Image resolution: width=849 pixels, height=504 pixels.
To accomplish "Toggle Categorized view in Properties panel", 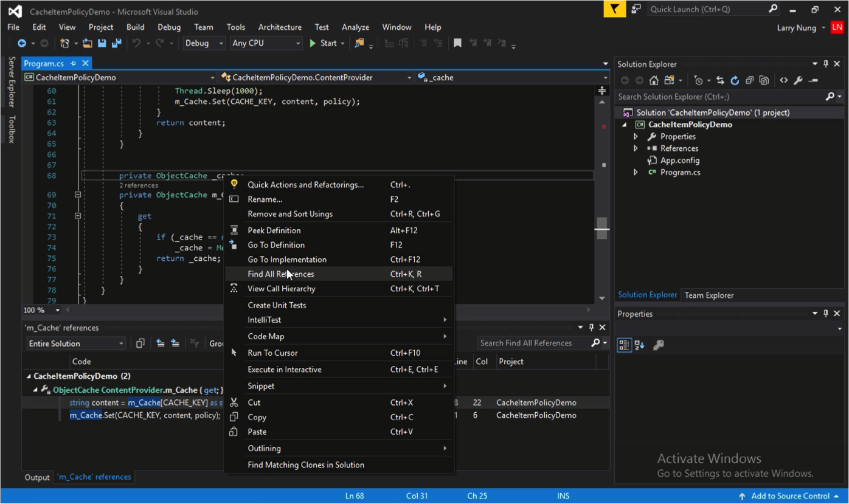I will click(624, 345).
